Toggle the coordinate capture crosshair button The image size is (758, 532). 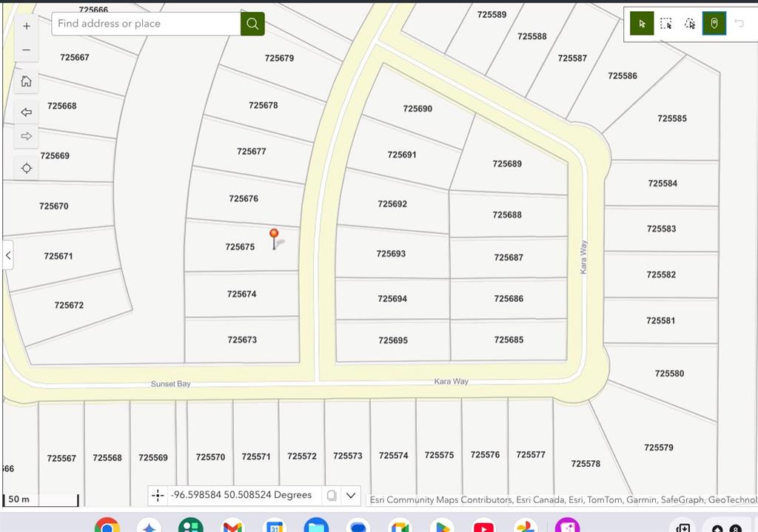(x=158, y=495)
